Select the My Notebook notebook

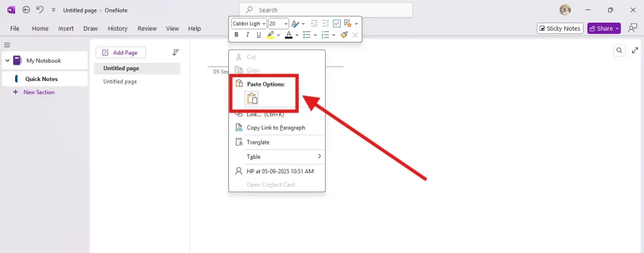click(x=45, y=61)
